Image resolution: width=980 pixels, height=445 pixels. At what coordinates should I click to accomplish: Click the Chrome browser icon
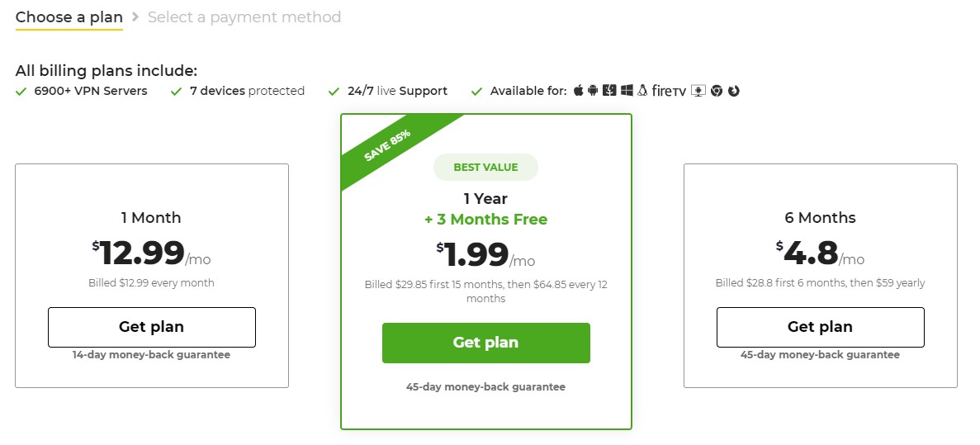pos(717,92)
